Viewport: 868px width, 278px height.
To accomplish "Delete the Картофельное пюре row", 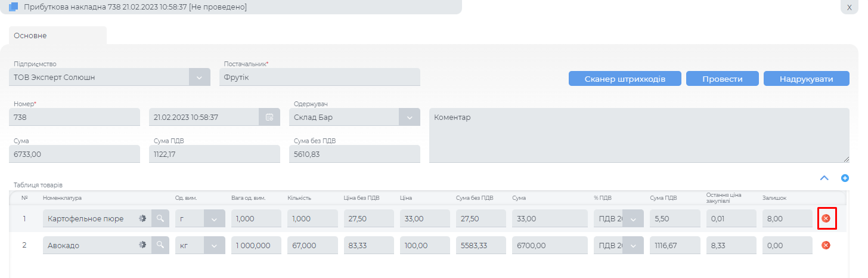I will [x=826, y=219].
